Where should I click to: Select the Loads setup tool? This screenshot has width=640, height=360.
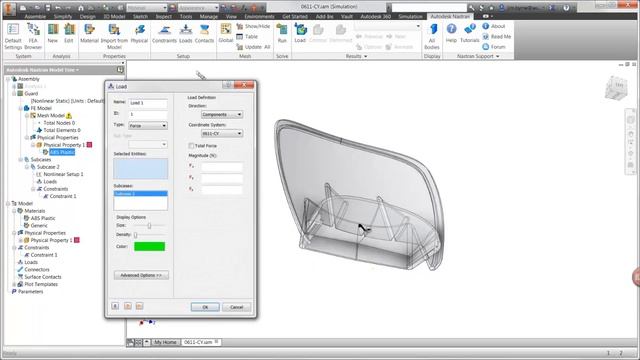point(186,33)
